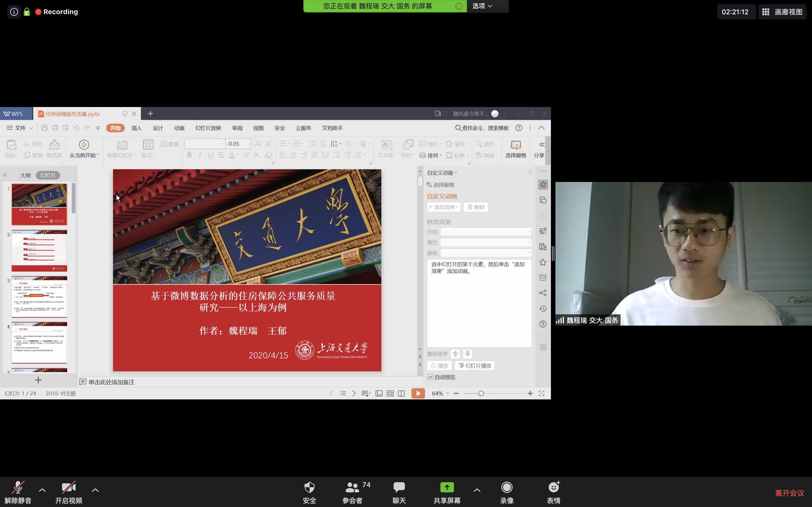812x507 pixels.
Task: Toggle the 自动预览 checkbox
Action: pos(431,377)
